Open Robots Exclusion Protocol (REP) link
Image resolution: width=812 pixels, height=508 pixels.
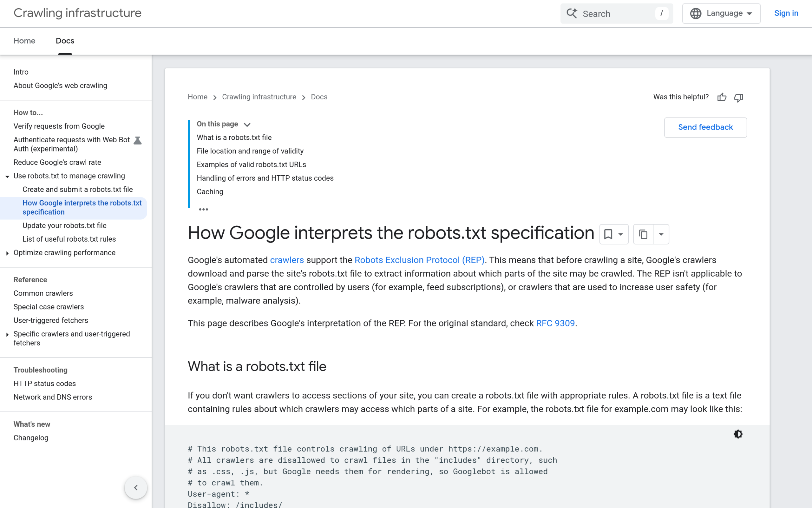419,260
